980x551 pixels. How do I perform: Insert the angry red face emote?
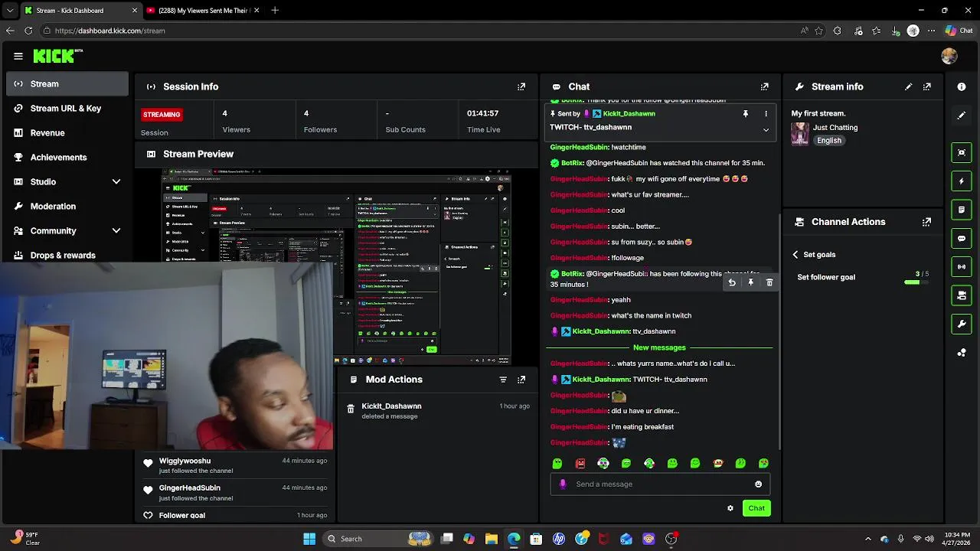[580, 463]
